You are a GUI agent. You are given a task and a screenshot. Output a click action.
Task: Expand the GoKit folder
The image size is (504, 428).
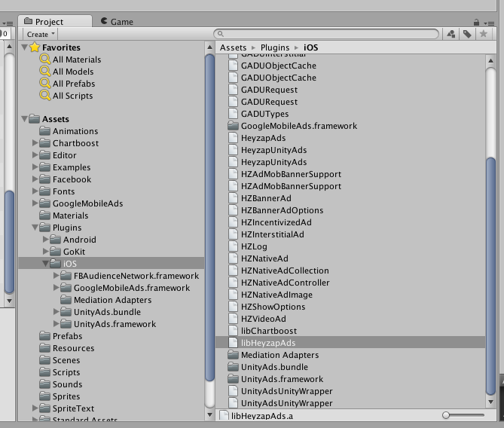(x=46, y=252)
